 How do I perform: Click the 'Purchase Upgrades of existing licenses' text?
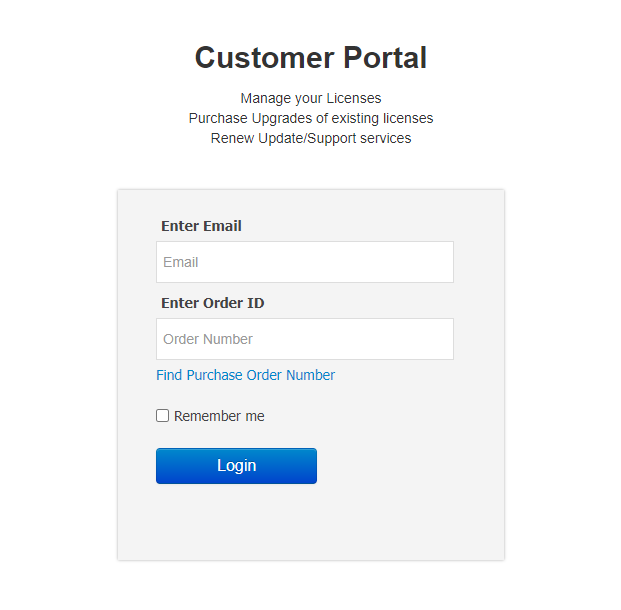click(x=310, y=118)
